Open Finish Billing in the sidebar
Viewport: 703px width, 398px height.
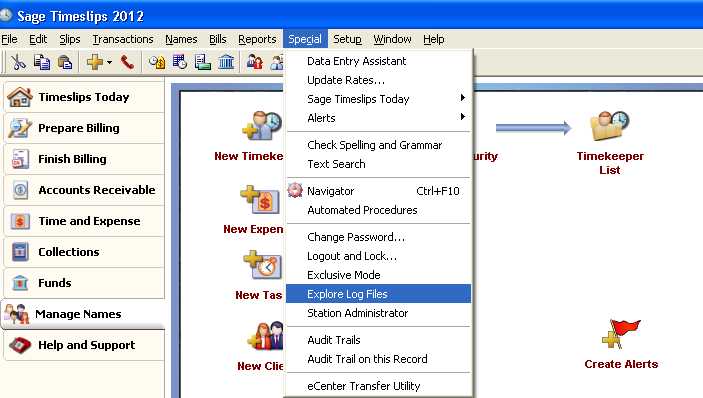click(x=84, y=159)
